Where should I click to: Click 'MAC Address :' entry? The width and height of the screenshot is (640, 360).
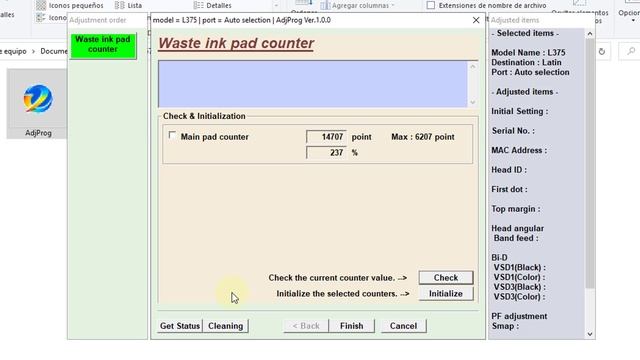[519, 151]
